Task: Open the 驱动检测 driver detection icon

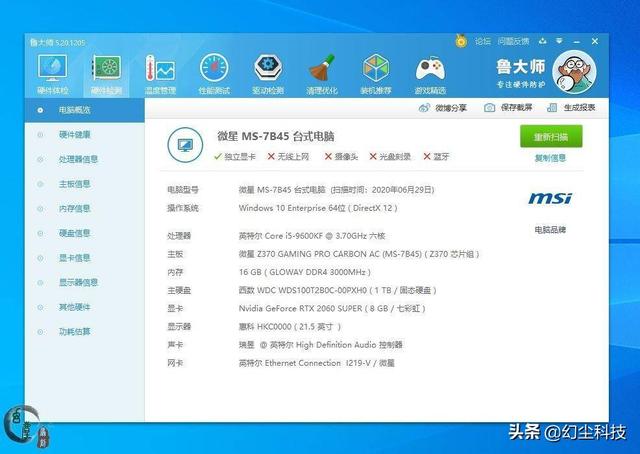Action: tap(268, 74)
